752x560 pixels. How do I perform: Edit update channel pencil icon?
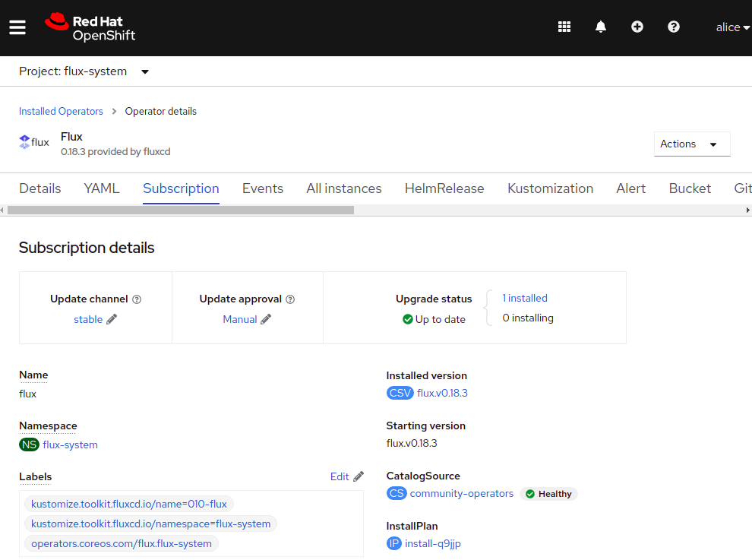tap(112, 320)
